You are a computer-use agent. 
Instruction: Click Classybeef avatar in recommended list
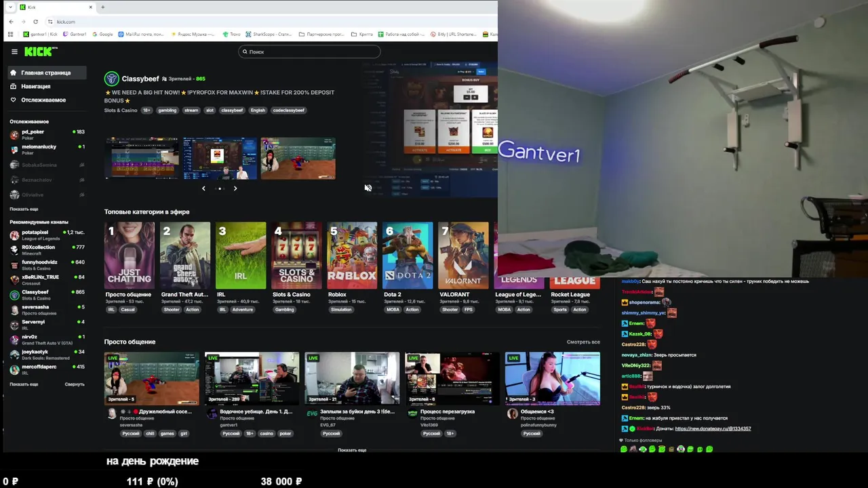pos(14,295)
